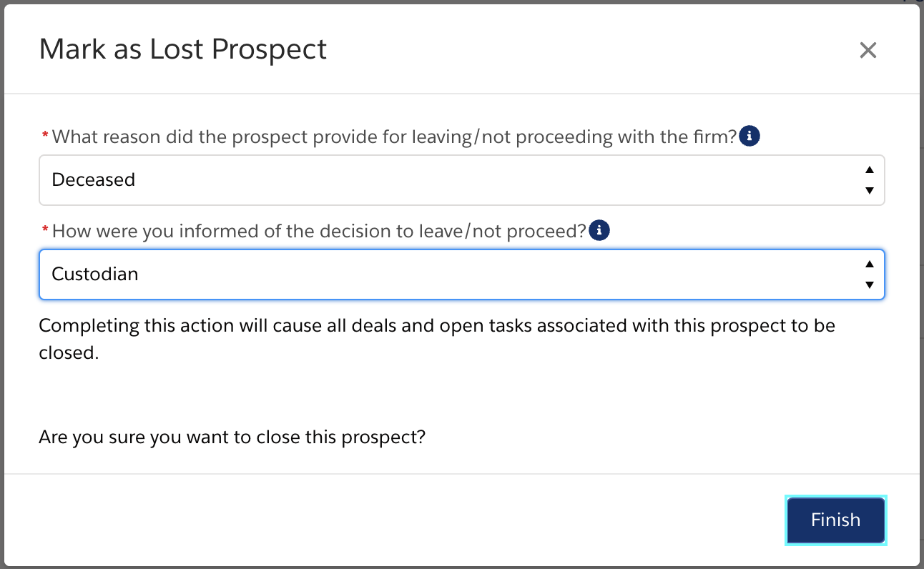Select the text showing Deceased
Viewport: 924px width, 569px height.
[x=93, y=179]
